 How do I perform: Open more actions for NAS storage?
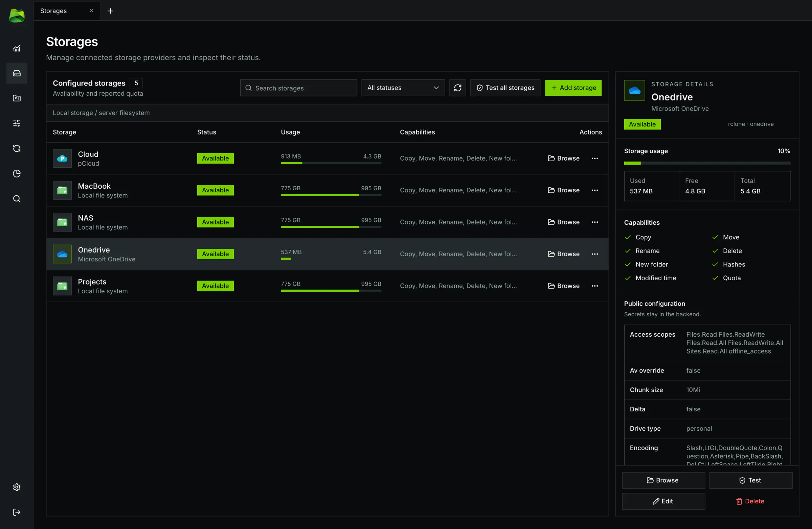click(595, 222)
